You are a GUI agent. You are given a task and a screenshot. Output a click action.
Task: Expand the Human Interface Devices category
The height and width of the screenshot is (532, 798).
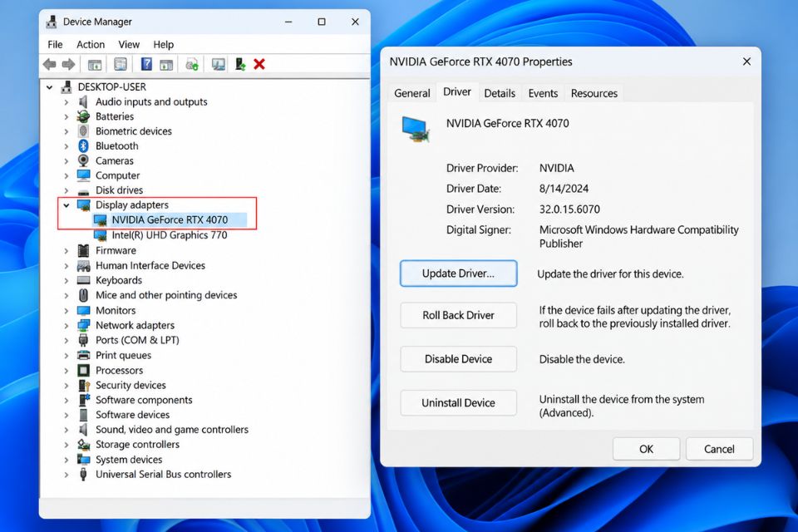tap(66, 266)
